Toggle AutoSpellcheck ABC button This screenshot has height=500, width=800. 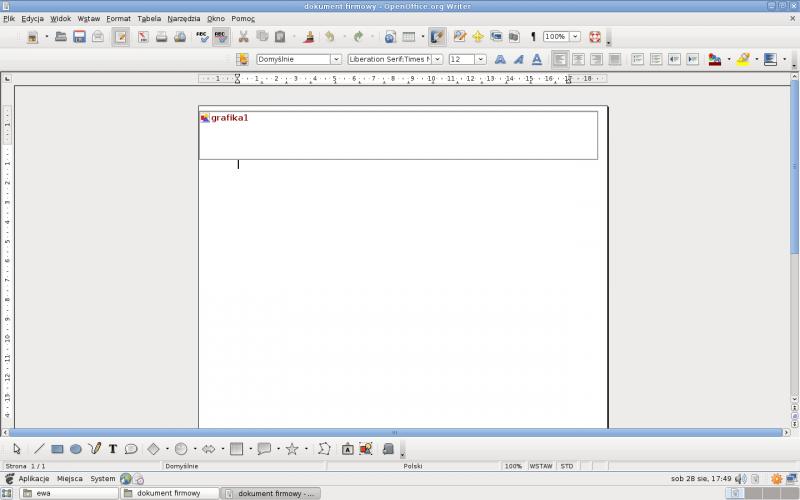[x=220, y=37]
